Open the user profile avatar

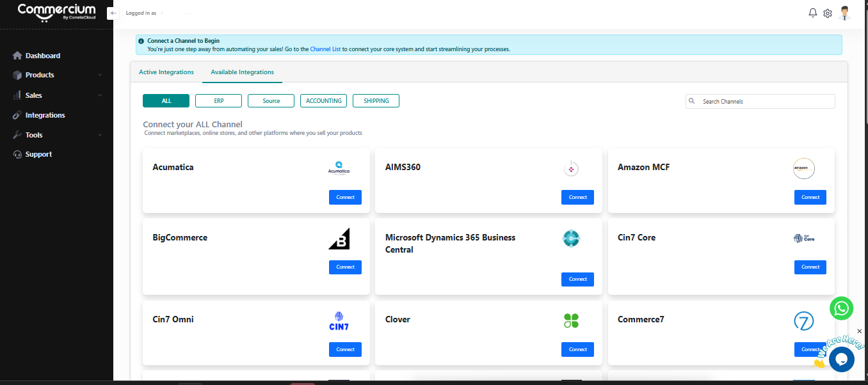pos(845,13)
